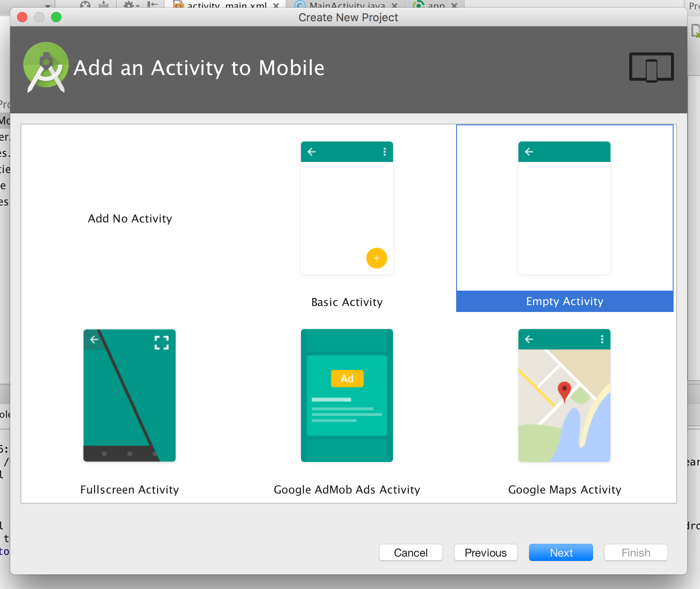Click the class icon on MainActivity.java tab
Image resolution: width=700 pixels, height=589 pixels.
click(x=301, y=6)
